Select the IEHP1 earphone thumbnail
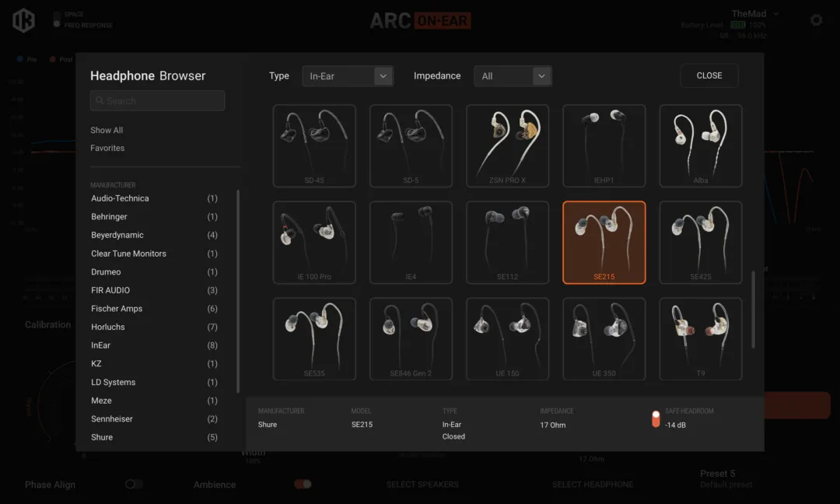The width and height of the screenshot is (840, 504). click(604, 145)
